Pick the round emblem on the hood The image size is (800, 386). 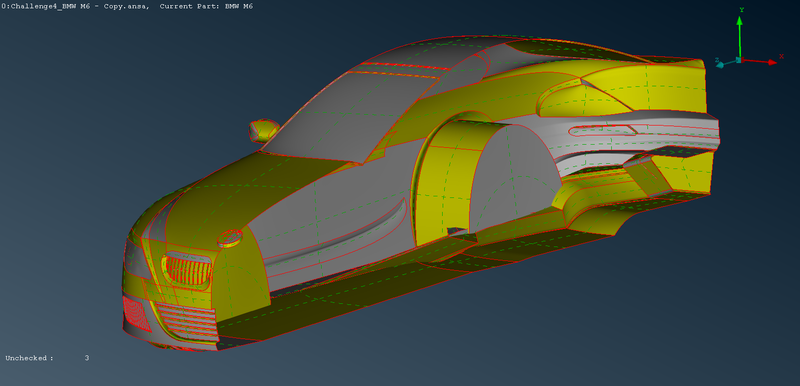(229, 238)
